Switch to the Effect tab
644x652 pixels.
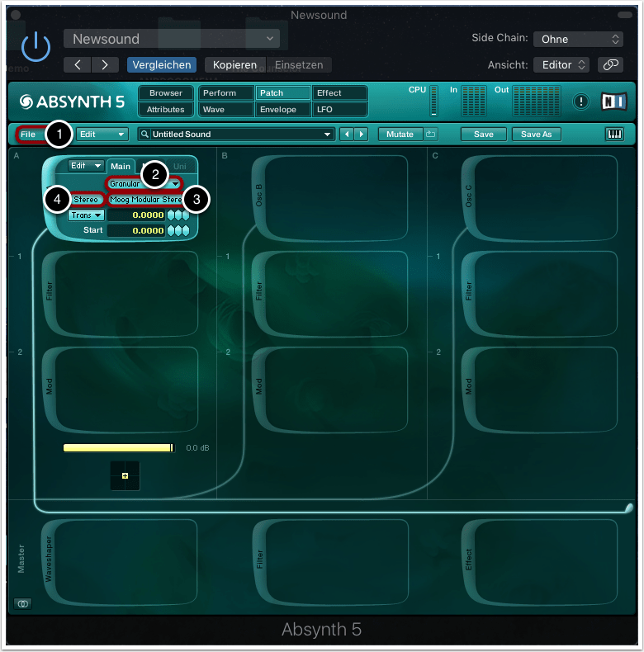(340, 93)
